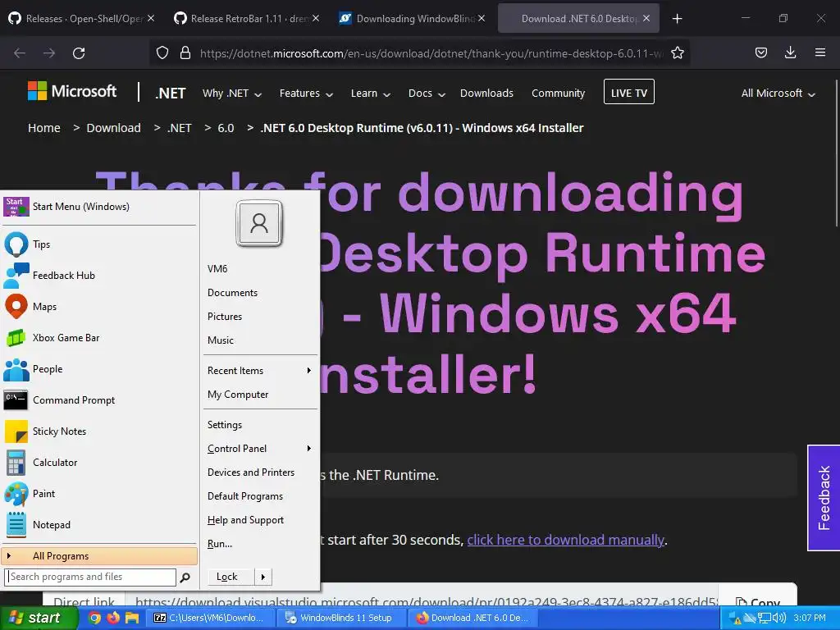Click the Lock button
This screenshot has width=840, height=630.
pyautogui.click(x=231, y=577)
